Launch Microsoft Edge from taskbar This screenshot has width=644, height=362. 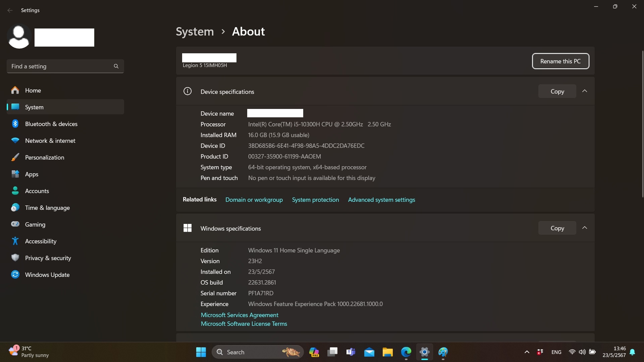pyautogui.click(x=406, y=352)
